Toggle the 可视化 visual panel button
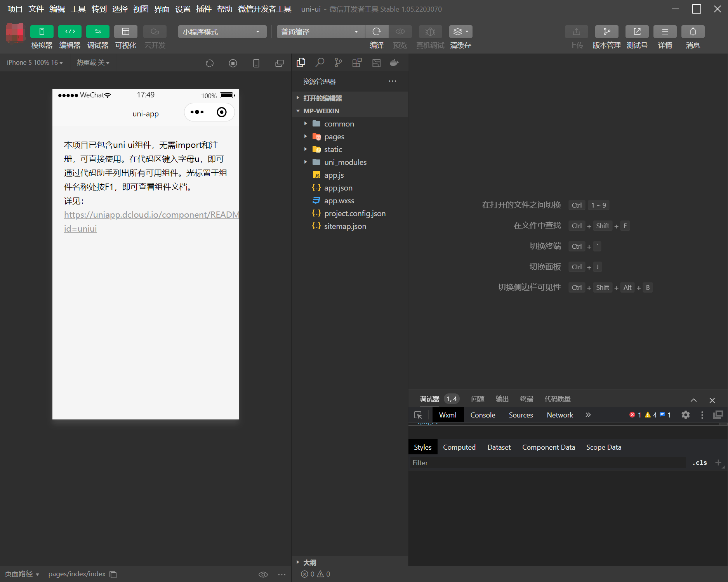The width and height of the screenshot is (728, 582). 126,31
